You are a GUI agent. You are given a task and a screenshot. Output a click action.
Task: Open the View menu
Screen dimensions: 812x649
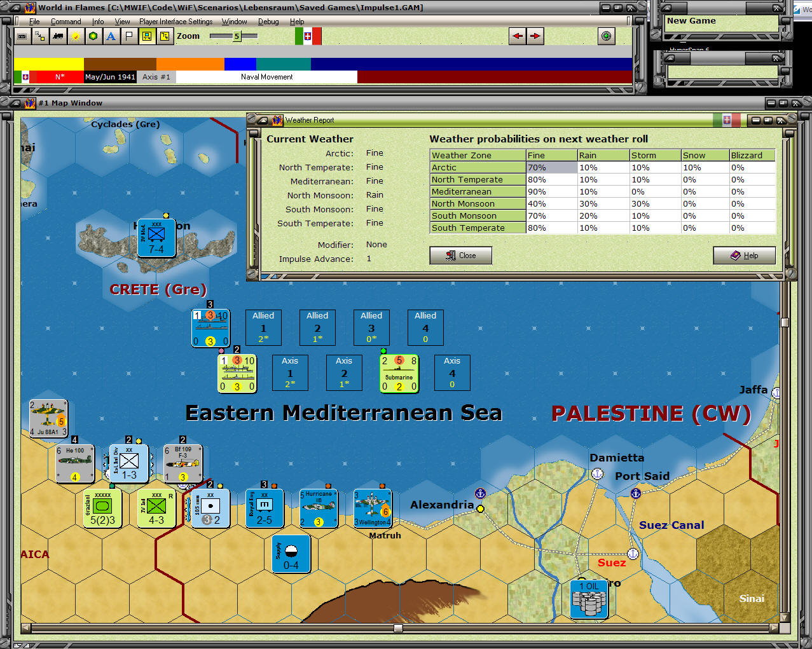122,22
